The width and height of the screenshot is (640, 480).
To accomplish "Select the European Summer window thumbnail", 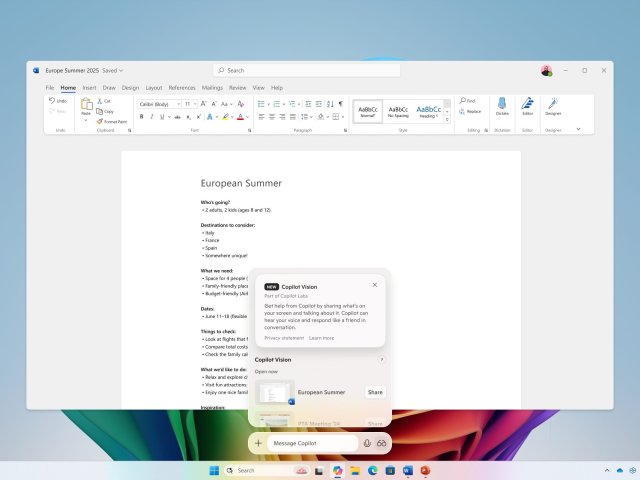I will click(275, 392).
